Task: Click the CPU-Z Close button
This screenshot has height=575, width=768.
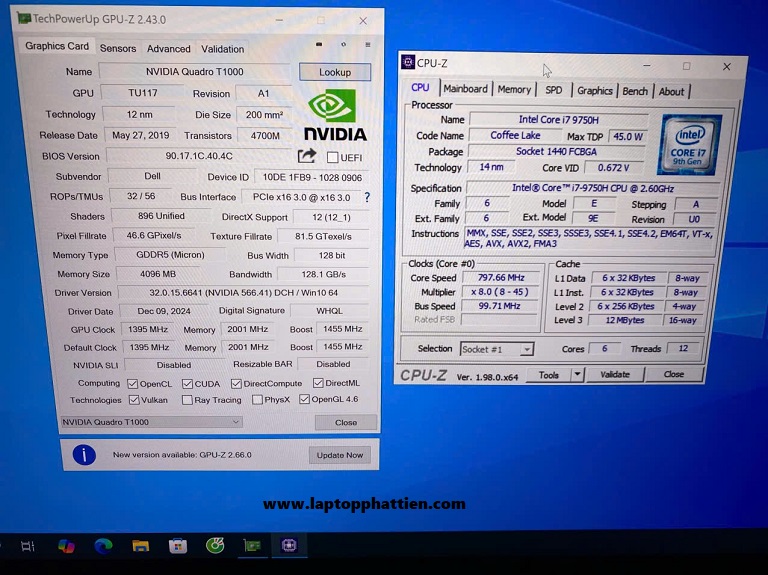Action: point(674,374)
